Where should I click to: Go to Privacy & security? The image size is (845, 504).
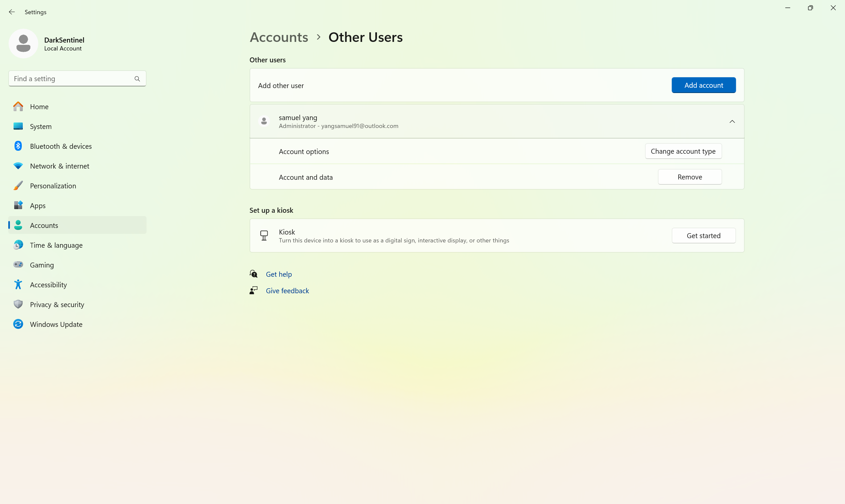pyautogui.click(x=78, y=304)
